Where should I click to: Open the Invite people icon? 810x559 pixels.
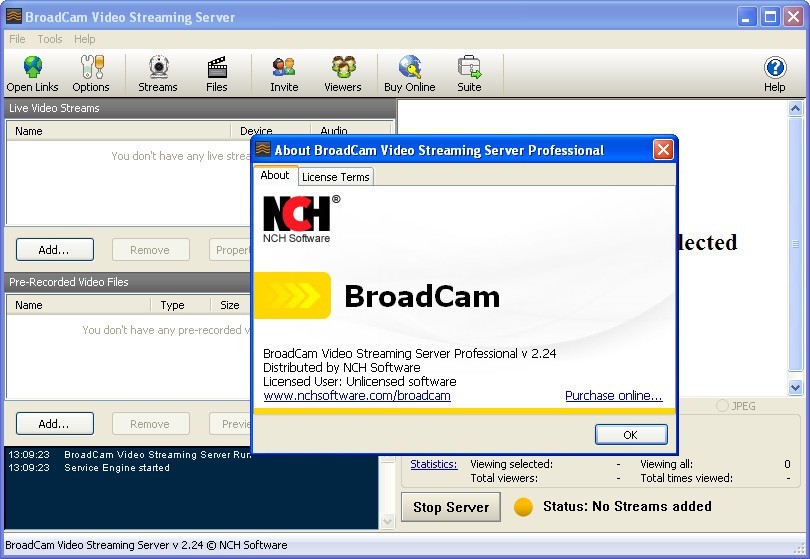(x=284, y=74)
